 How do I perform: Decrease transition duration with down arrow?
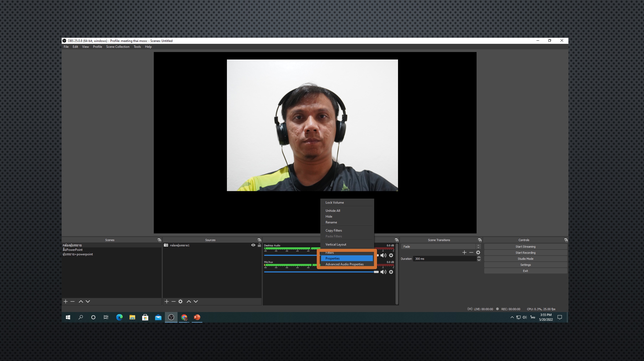tap(479, 260)
